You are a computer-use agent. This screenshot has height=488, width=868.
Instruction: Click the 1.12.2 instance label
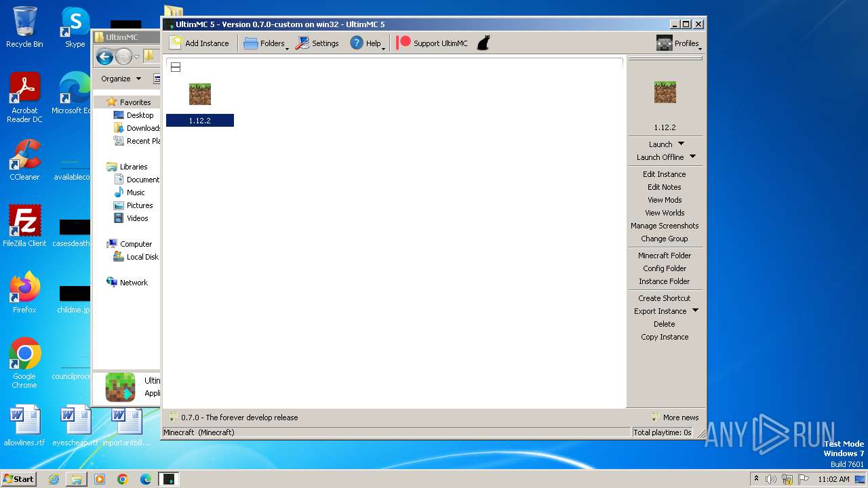(200, 121)
